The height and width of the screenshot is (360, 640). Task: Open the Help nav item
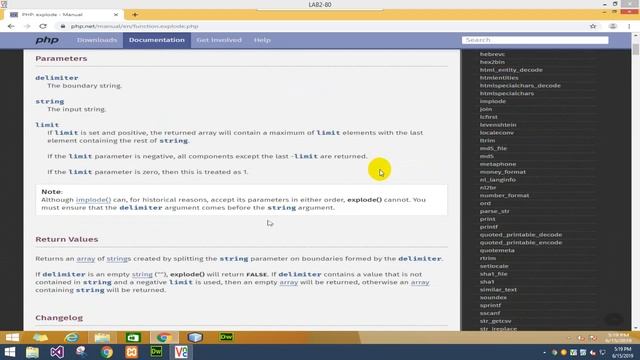click(x=262, y=40)
